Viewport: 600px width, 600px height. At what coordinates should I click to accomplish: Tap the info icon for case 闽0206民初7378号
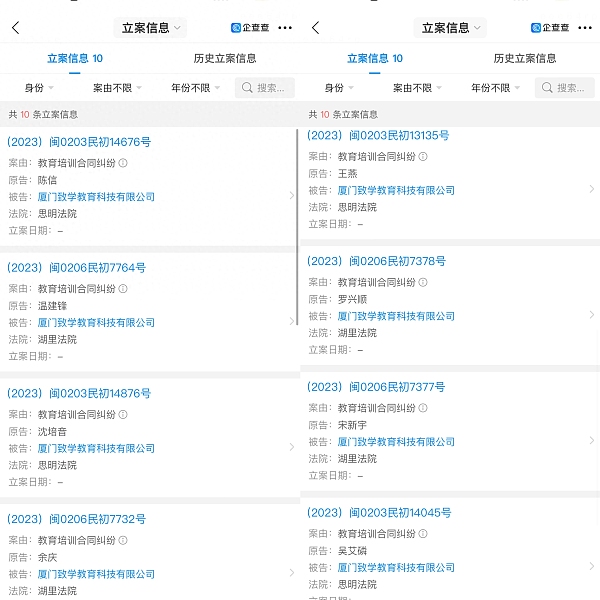(423, 282)
